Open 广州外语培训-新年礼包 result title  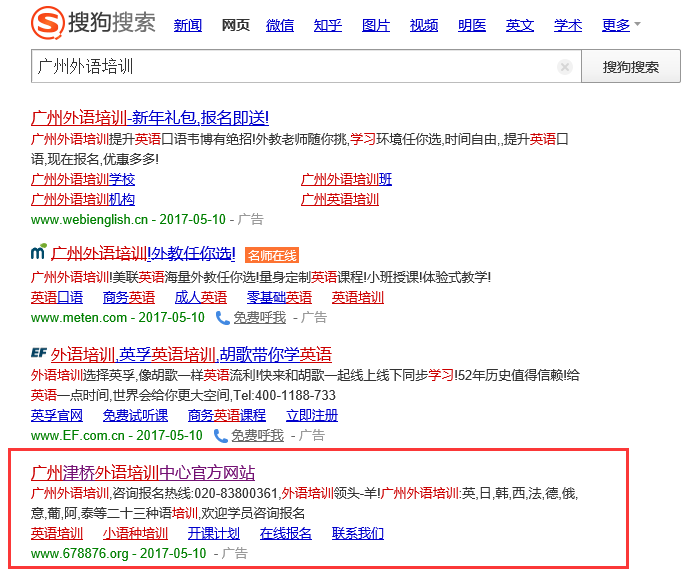150,118
